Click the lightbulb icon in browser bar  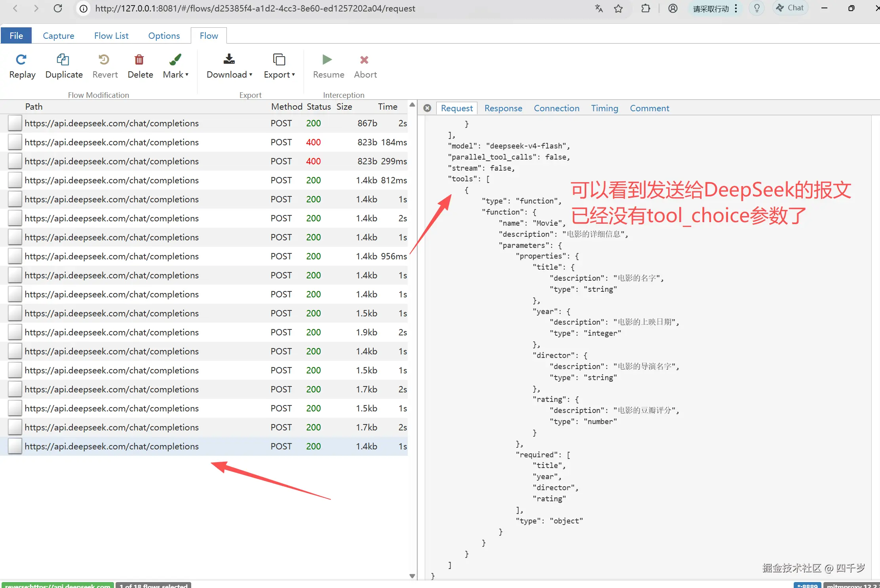756,8
